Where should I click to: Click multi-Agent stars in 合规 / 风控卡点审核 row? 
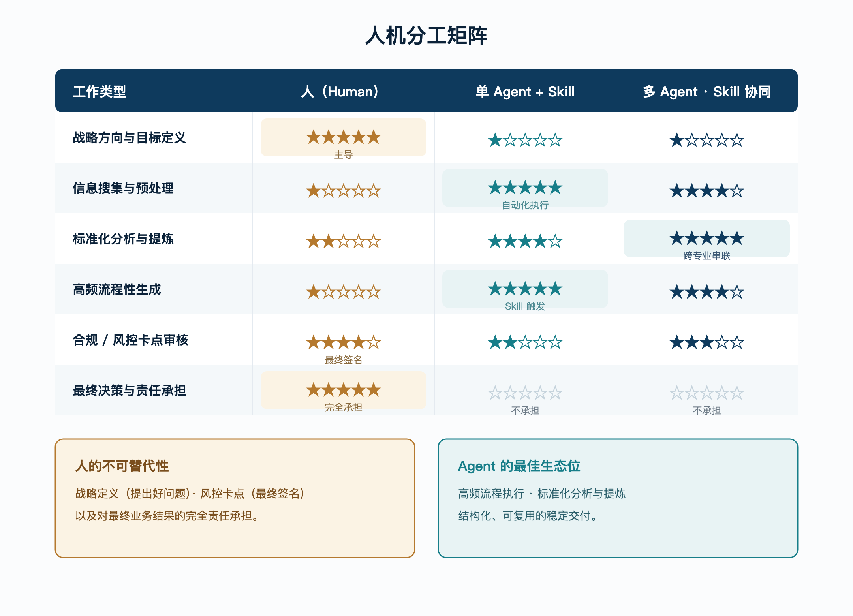point(706,342)
